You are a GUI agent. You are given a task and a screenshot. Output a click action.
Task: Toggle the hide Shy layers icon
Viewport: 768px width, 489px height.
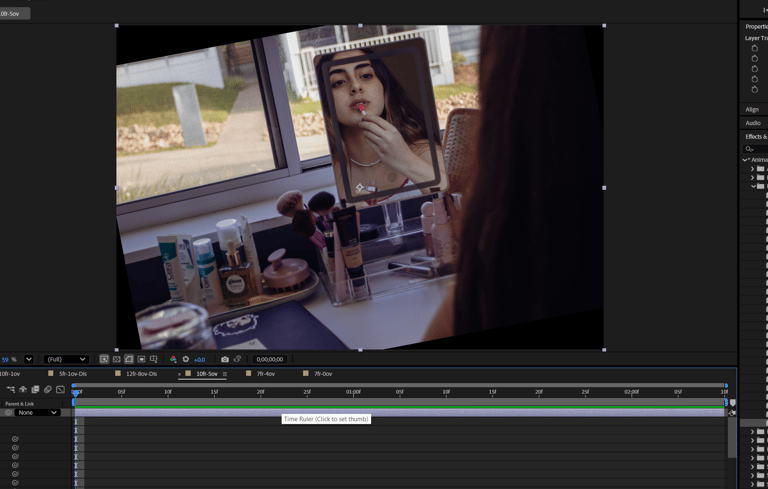23,390
